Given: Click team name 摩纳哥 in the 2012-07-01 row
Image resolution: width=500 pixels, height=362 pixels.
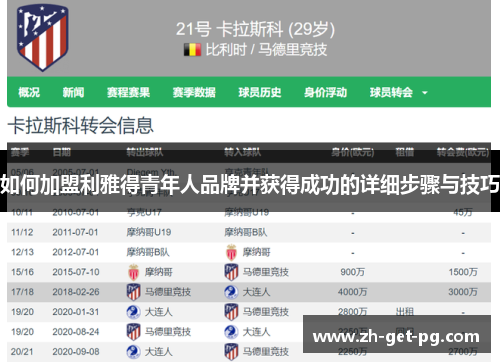Looking at the screenshot, I should [256, 252].
